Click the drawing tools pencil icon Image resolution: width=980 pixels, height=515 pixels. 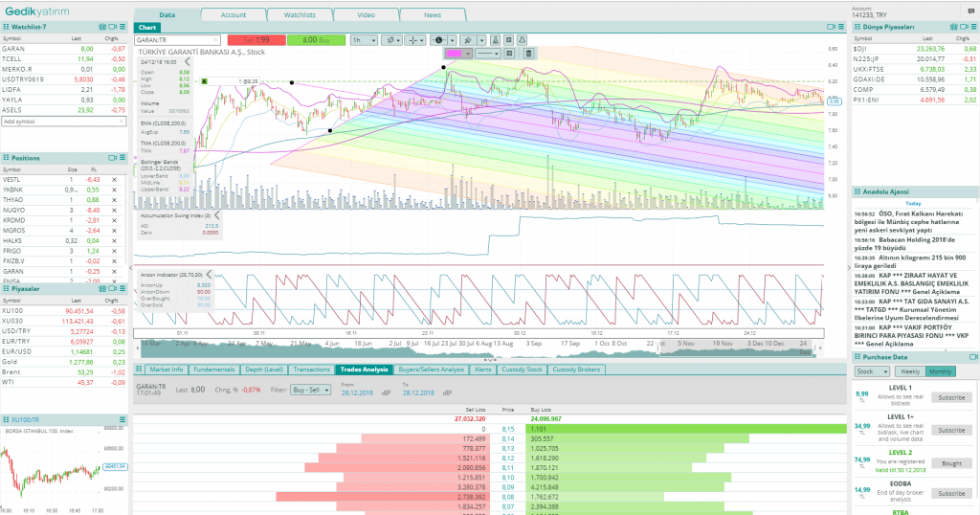(x=468, y=40)
